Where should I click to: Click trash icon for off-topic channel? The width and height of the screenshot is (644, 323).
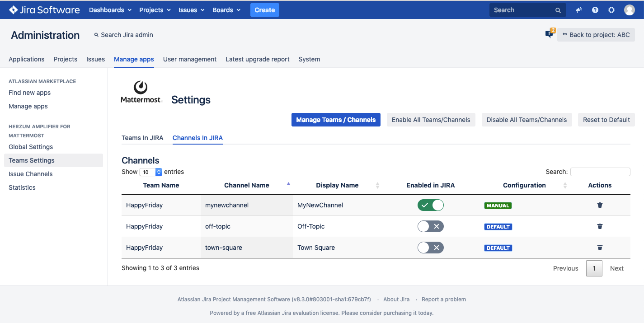[600, 226]
